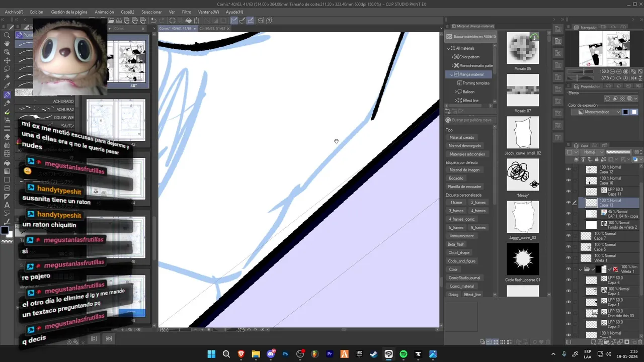644x362 pixels.
Task: Expand the Effect line tree node
Action: [456, 101]
